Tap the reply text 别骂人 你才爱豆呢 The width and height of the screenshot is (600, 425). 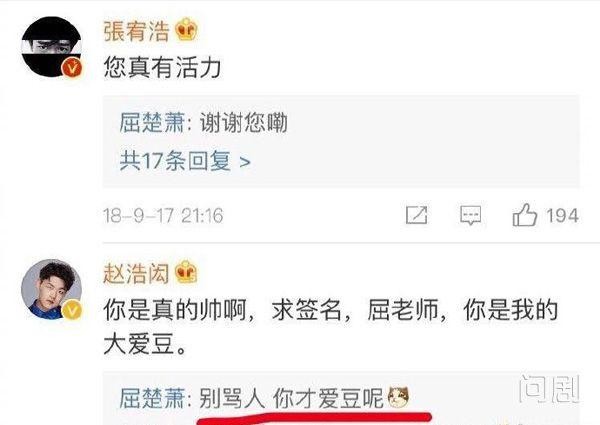(291, 398)
